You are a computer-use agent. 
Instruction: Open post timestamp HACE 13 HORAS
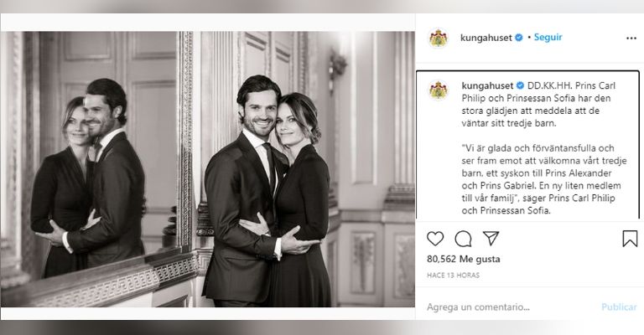(x=453, y=276)
